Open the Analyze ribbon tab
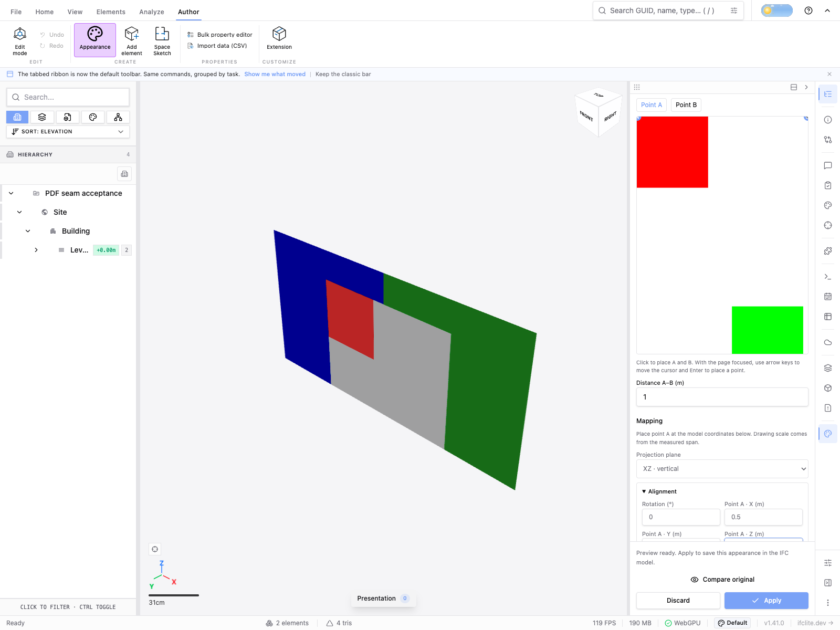 coord(152,12)
